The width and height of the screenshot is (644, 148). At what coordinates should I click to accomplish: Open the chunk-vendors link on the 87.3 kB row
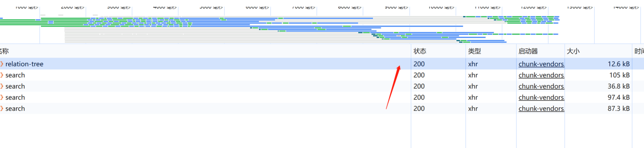pos(541,108)
